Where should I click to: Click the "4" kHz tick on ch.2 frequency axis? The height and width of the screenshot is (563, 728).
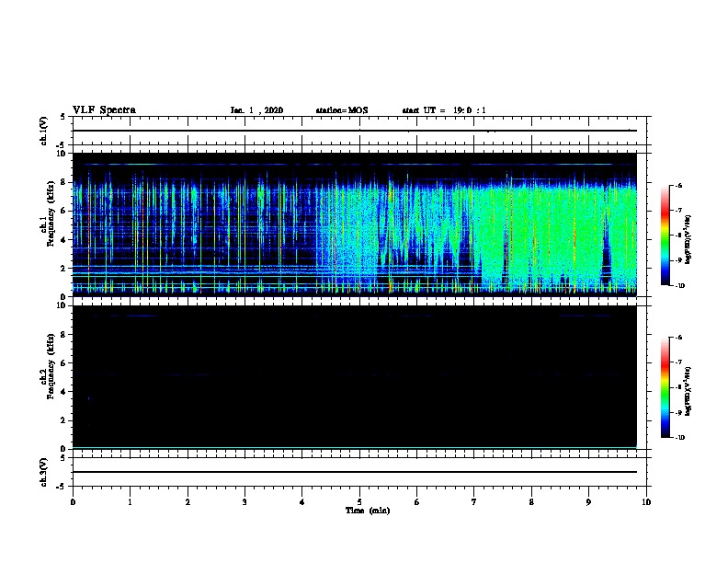coord(64,392)
